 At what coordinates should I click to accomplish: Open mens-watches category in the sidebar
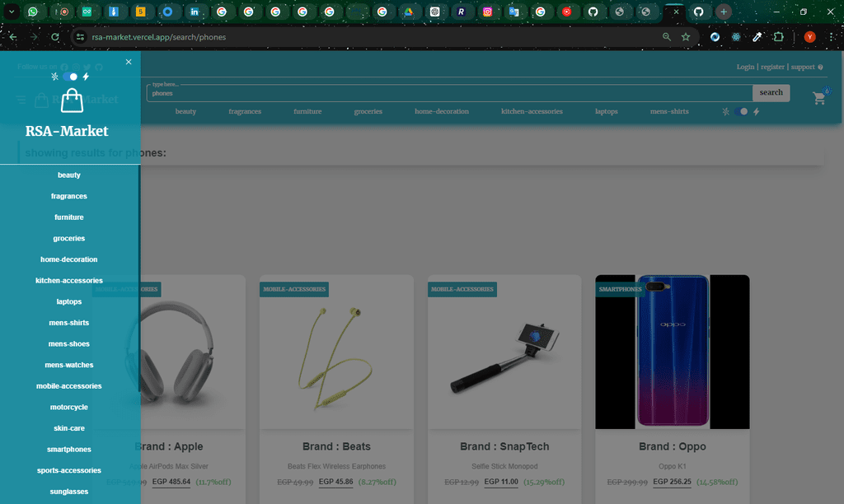click(x=69, y=365)
